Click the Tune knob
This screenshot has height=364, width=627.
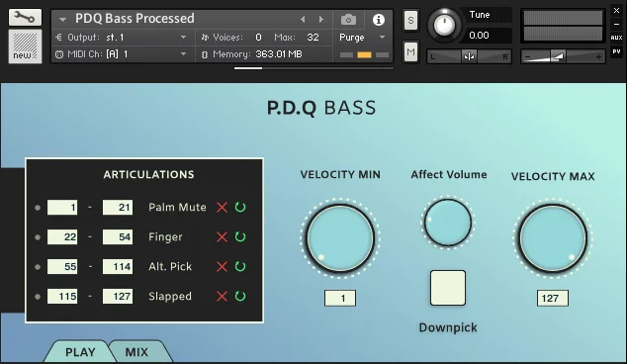[x=444, y=25]
